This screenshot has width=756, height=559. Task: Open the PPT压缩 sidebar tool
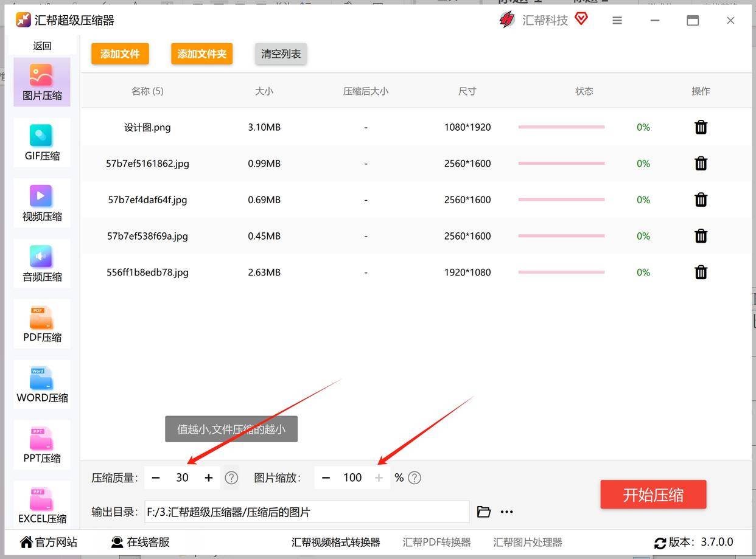pyautogui.click(x=42, y=445)
